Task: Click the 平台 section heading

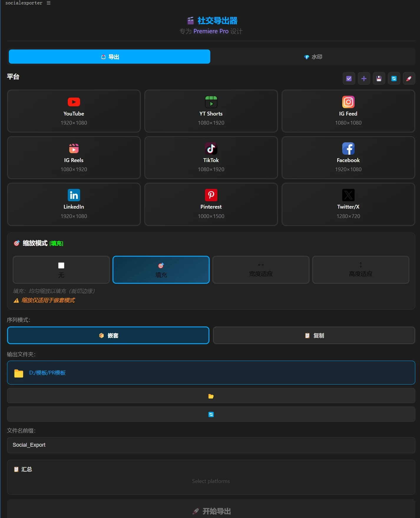Action: click(13, 77)
